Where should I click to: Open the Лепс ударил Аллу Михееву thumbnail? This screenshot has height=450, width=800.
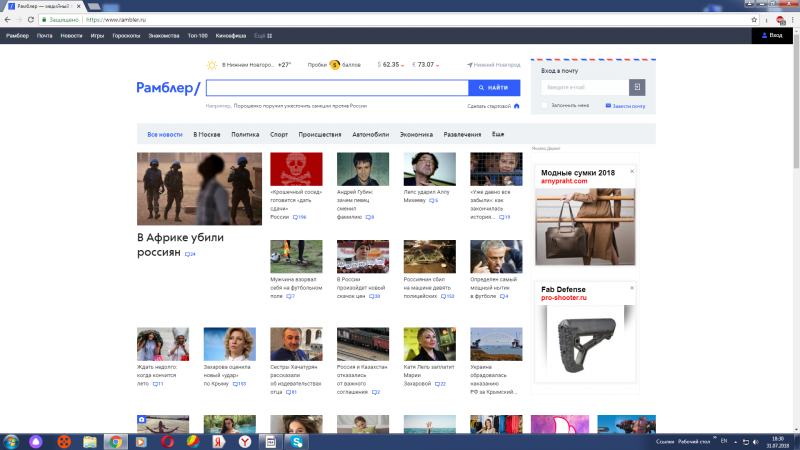pyautogui.click(x=430, y=169)
